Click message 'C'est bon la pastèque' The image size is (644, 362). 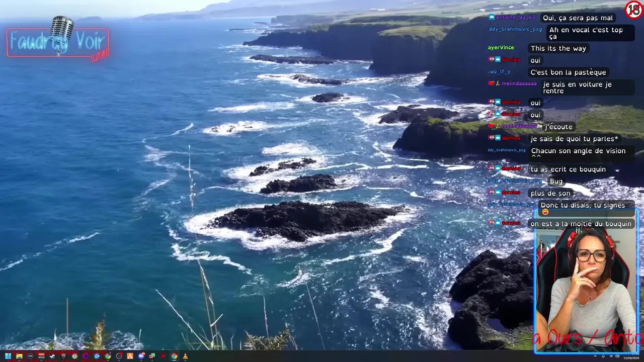568,72
